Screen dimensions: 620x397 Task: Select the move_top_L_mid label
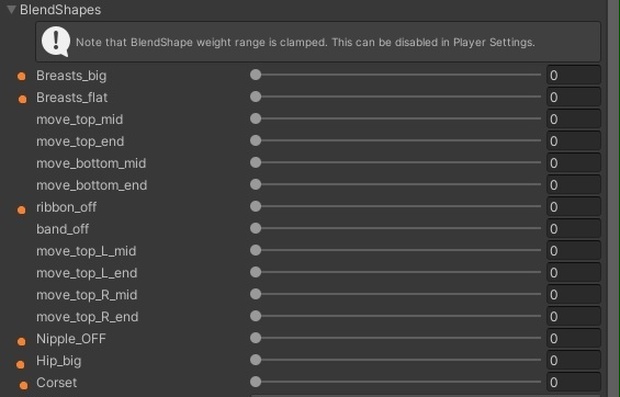[86, 251]
